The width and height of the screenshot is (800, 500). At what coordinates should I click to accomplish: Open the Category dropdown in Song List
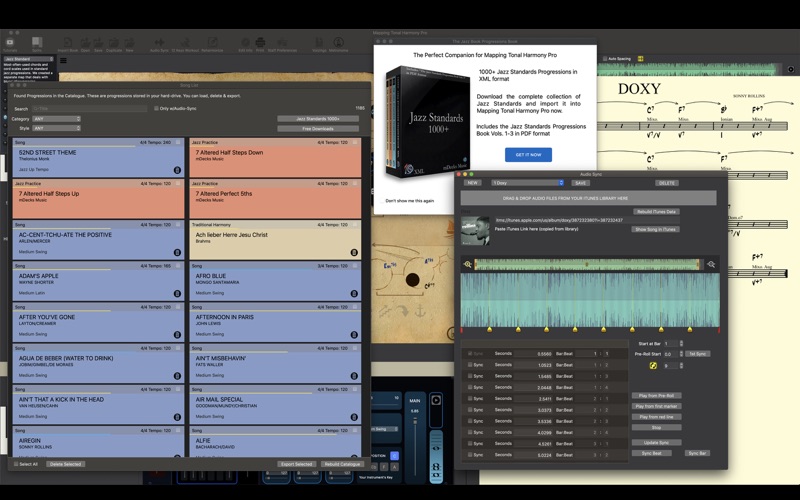pyautogui.click(x=56, y=119)
